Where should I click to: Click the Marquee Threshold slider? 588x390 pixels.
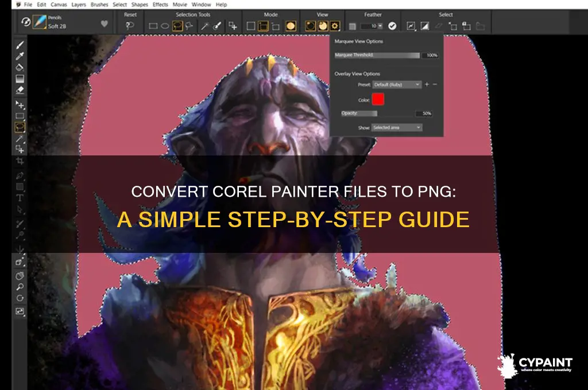pos(377,55)
